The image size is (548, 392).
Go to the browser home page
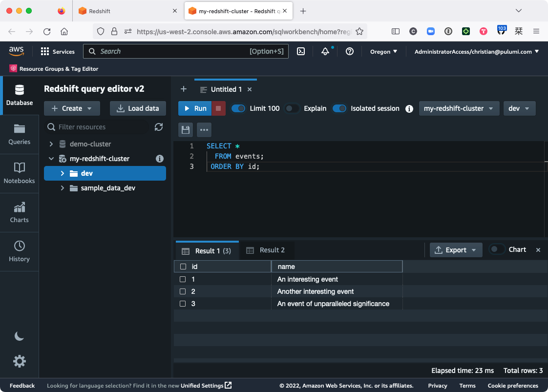click(x=64, y=31)
